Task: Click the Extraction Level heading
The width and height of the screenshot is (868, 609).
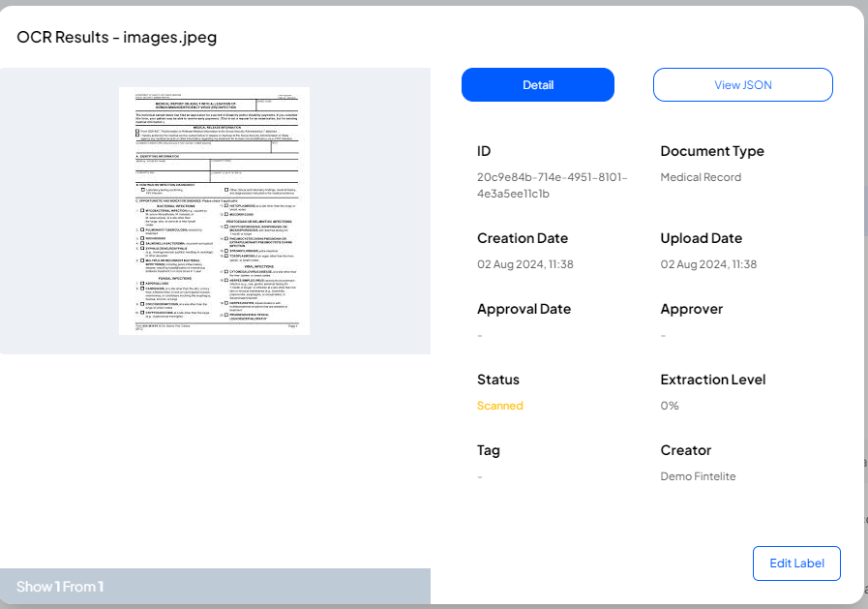Action: click(x=712, y=380)
